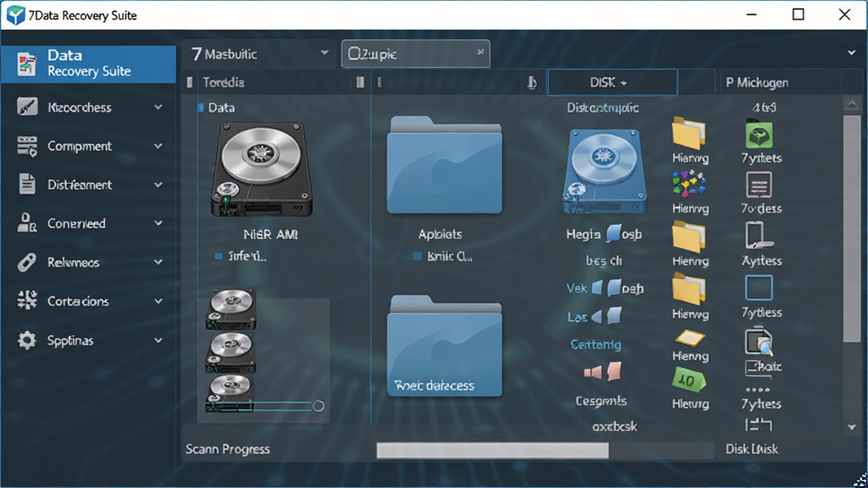868x488 pixels.
Task: Expand the Relwmeos sidebar section
Action: click(159, 263)
